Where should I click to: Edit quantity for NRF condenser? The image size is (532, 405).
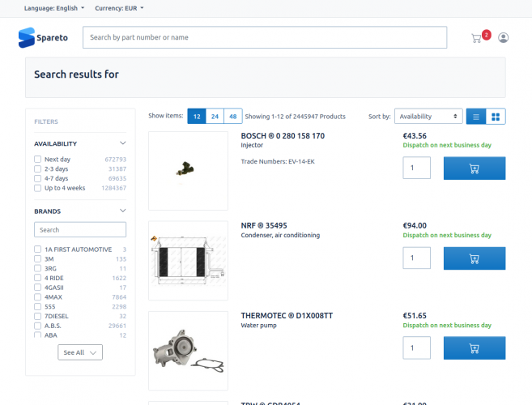click(x=417, y=258)
